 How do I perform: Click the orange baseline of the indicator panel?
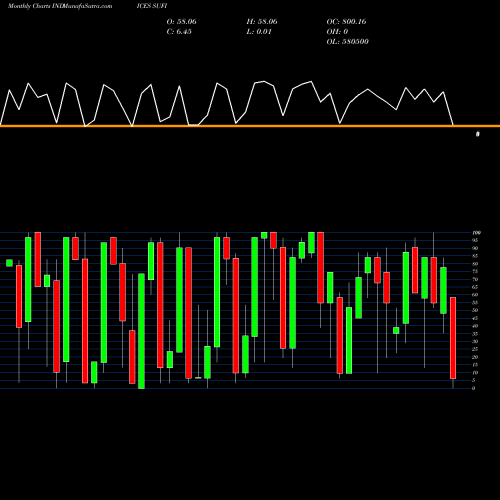pos(250,126)
